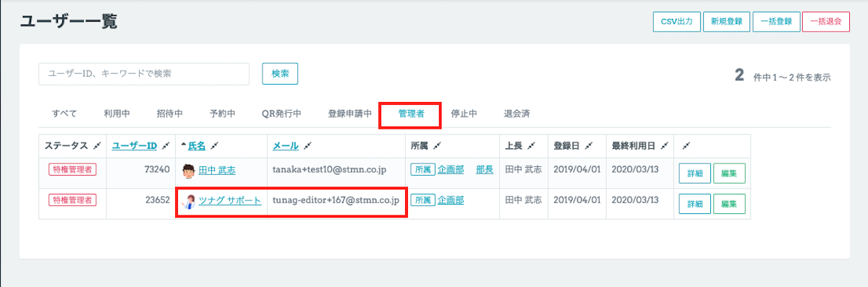Click the 検索 button

point(280,73)
